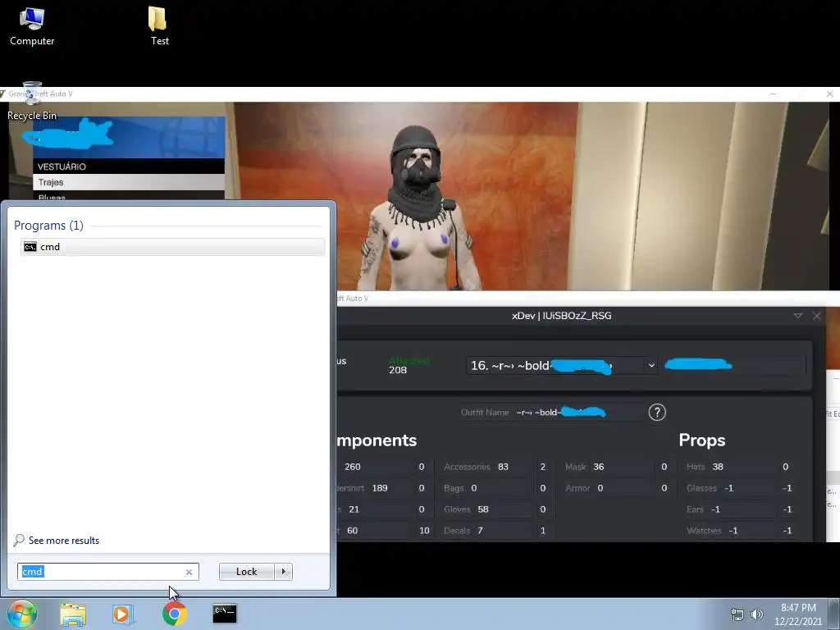Click the Lock button
This screenshot has width=840, height=630.
pyautogui.click(x=246, y=572)
